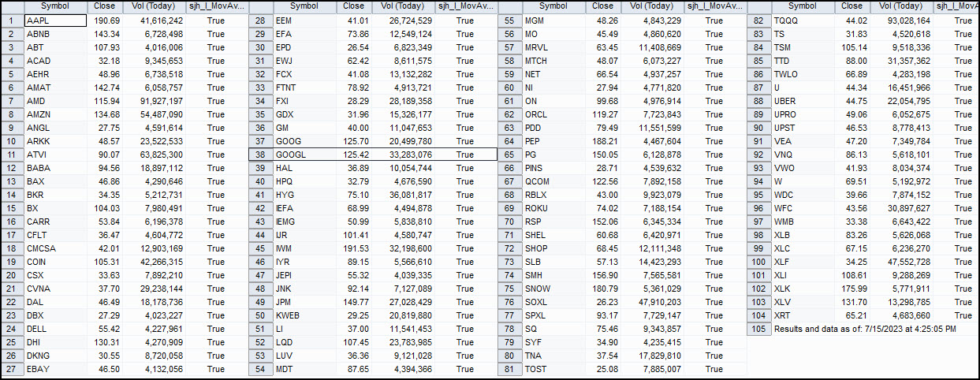Select the NET symbol cell
Viewport: 980px width, 380px height.
(553, 74)
